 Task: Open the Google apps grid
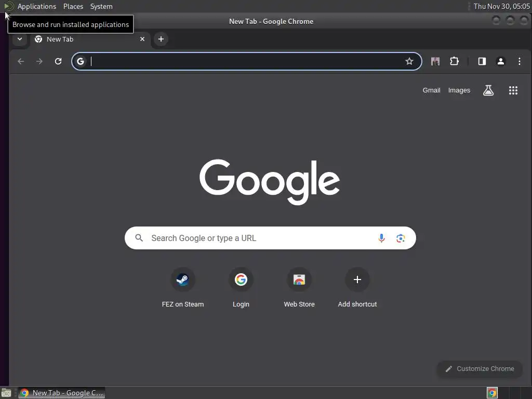click(x=513, y=90)
